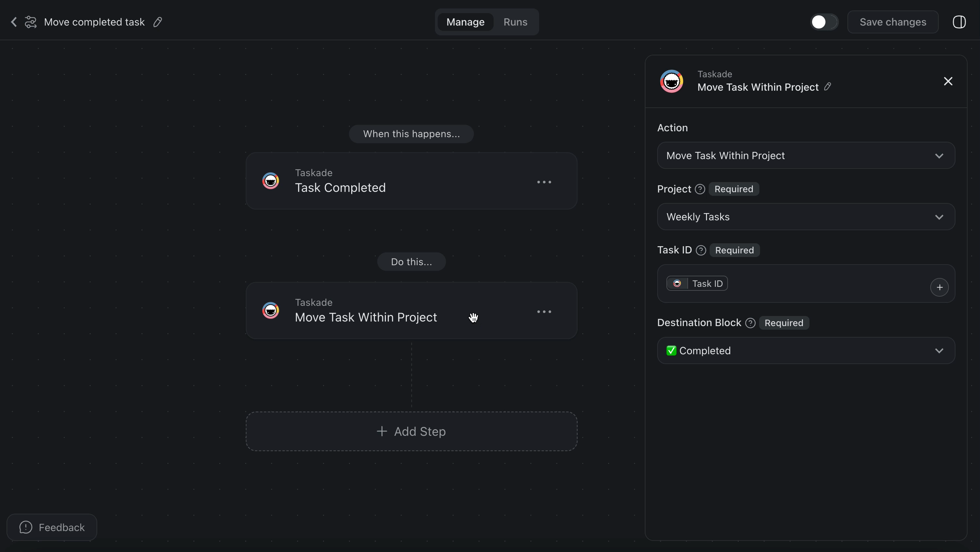Toggle the side panel layout icon

959,22
